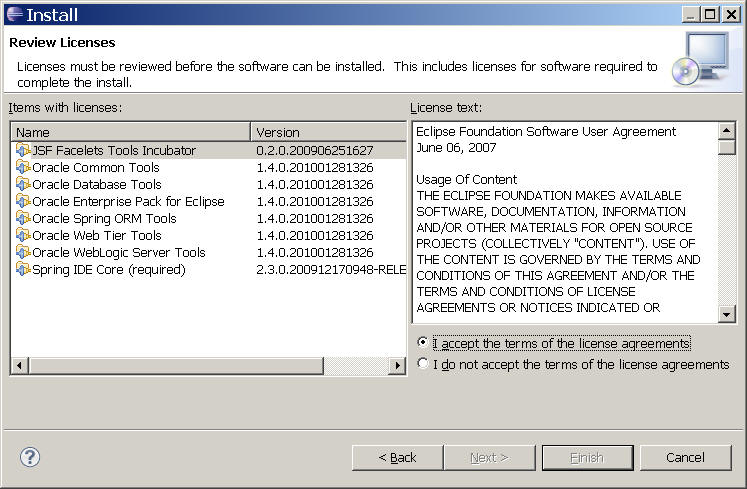
Task: Go back with the Back button
Action: pos(397,458)
